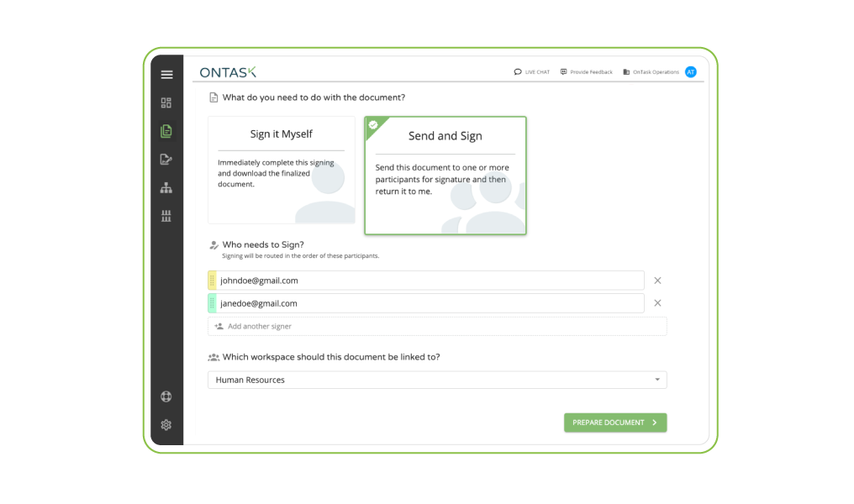Click Provide Feedback in the header

click(x=586, y=72)
